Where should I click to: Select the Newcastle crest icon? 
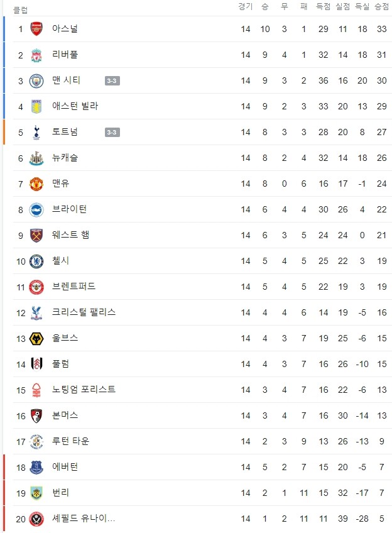tap(36, 158)
